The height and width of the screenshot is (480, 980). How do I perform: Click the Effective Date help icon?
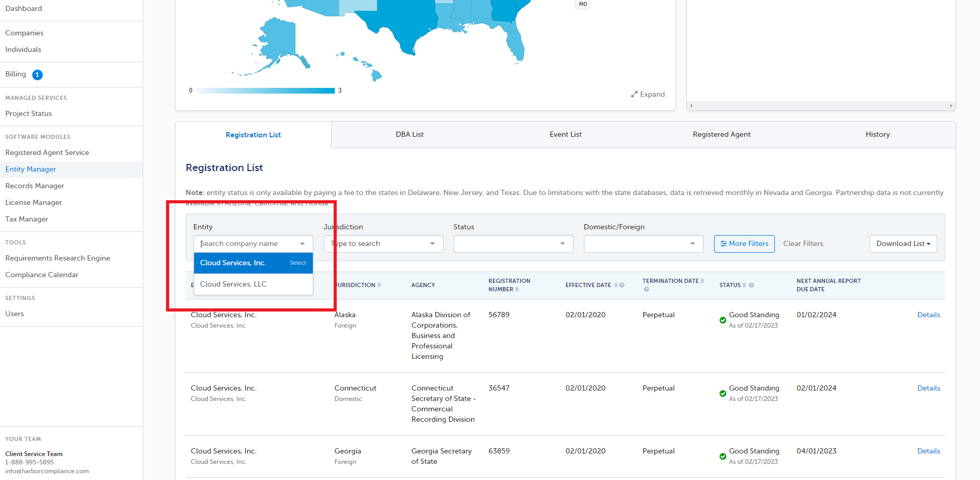(622, 285)
